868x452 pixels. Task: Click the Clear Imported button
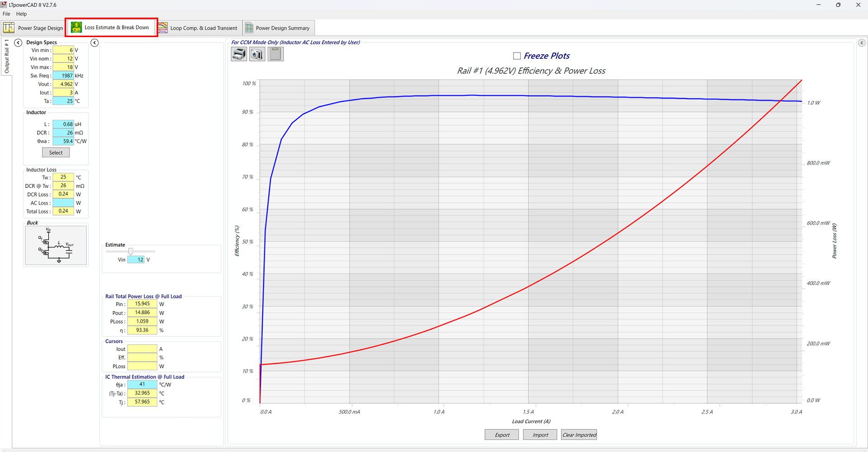pos(579,435)
